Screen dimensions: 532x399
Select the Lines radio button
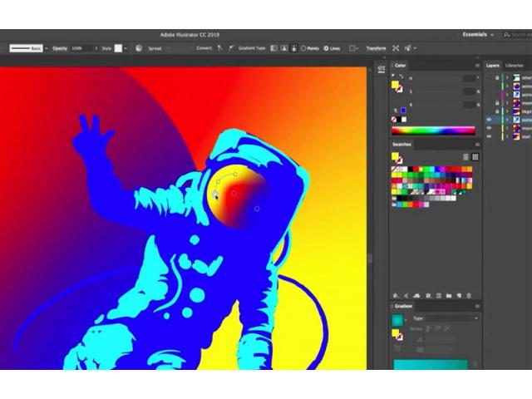326,48
